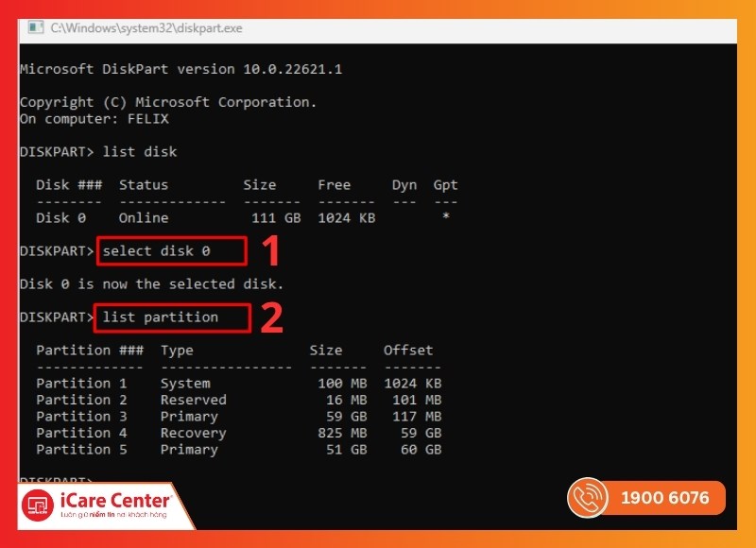Click the Status column header in the disk list
The height and width of the screenshot is (548, 756).
(x=144, y=185)
